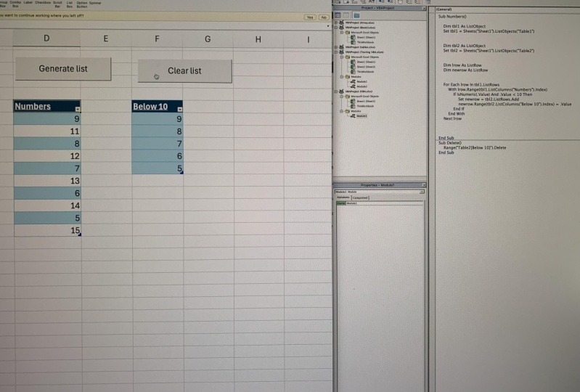Click the Below 10 table header cell

158,107
